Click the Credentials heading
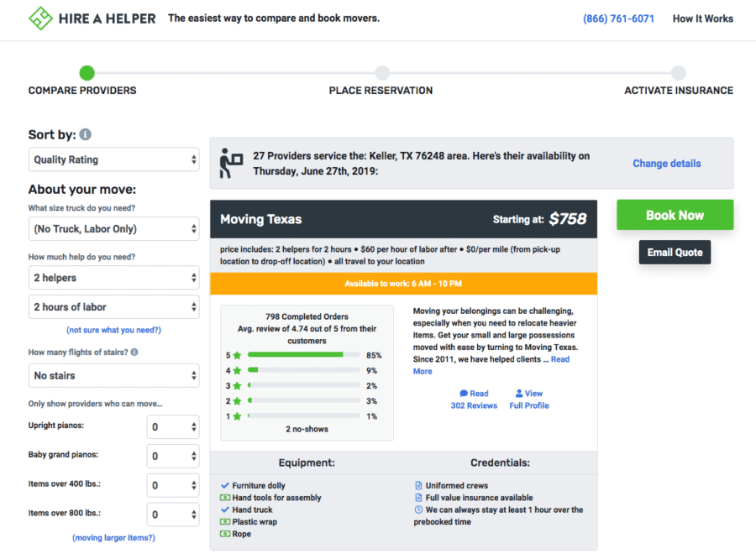This screenshot has height=559, width=756. point(500,462)
